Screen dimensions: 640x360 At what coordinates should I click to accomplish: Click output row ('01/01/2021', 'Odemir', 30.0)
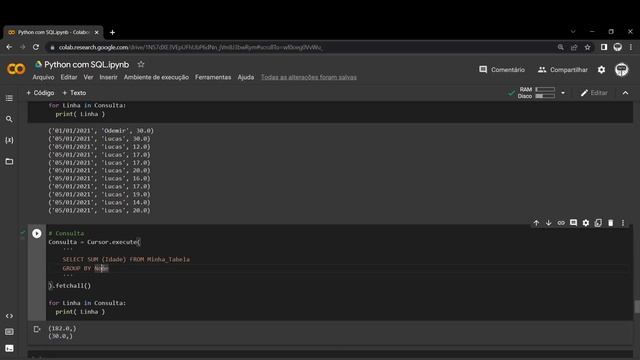click(101, 131)
